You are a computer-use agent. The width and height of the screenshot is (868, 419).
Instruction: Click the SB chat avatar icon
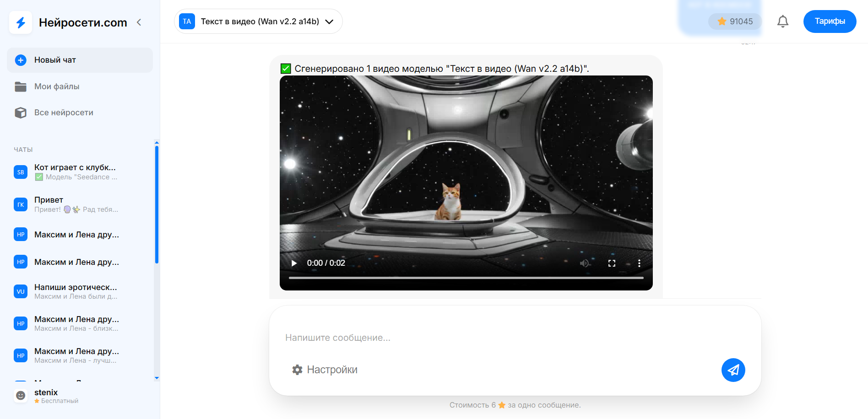[x=21, y=172]
